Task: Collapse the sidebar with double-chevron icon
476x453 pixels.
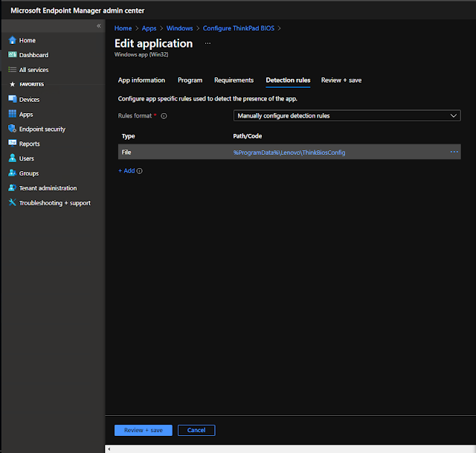Action: [x=99, y=26]
